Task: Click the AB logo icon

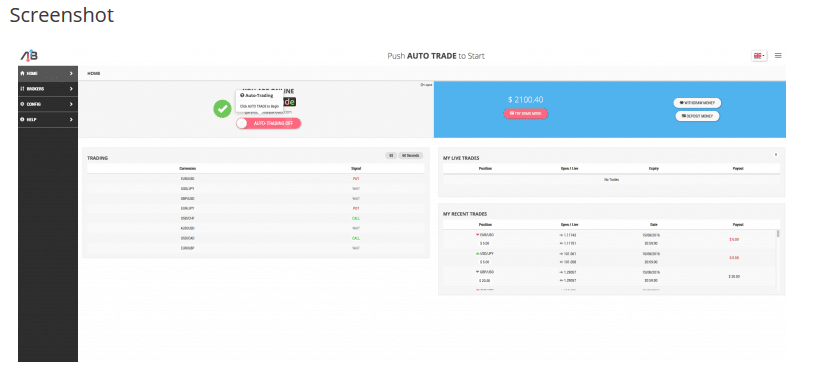Action: point(29,55)
